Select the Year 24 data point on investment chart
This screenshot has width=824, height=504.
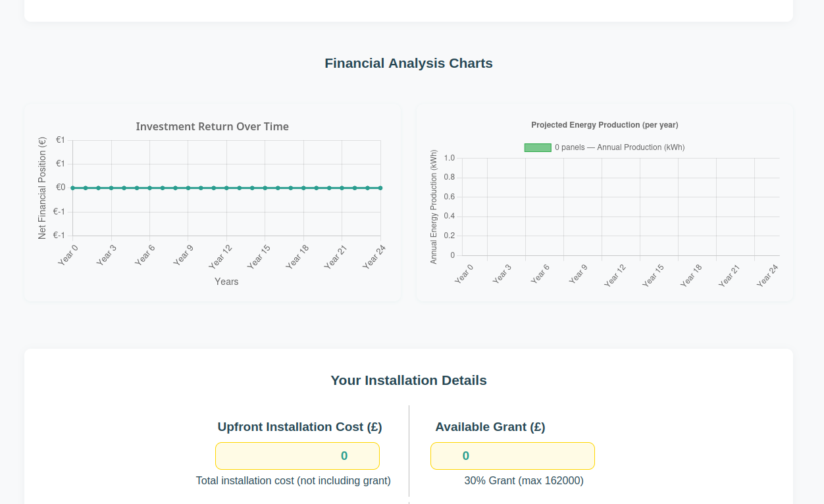coord(380,188)
